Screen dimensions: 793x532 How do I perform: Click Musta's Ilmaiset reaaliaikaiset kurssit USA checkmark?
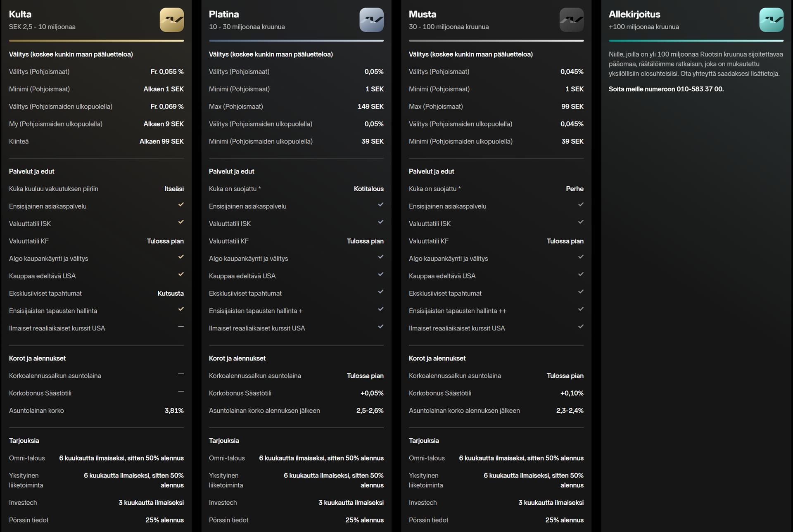coord(581,326)
